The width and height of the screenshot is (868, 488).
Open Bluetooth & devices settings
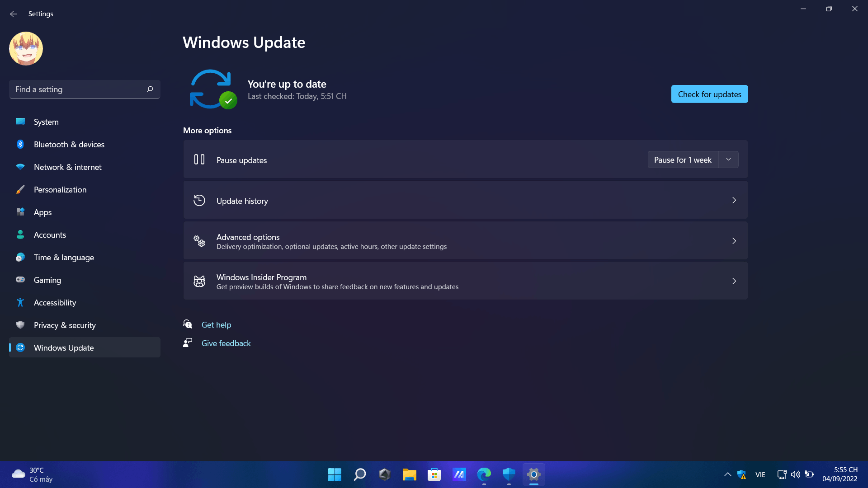pyautogui.click(x=69, y=144)
